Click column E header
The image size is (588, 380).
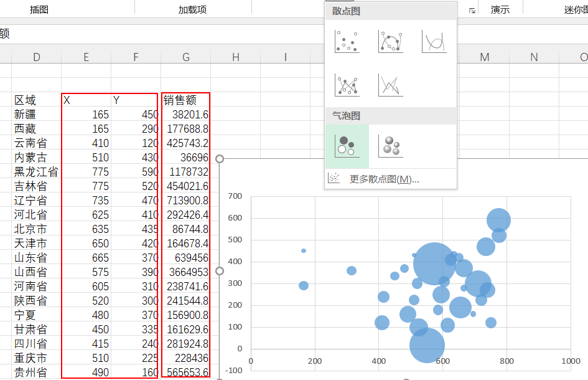point(86,57)
